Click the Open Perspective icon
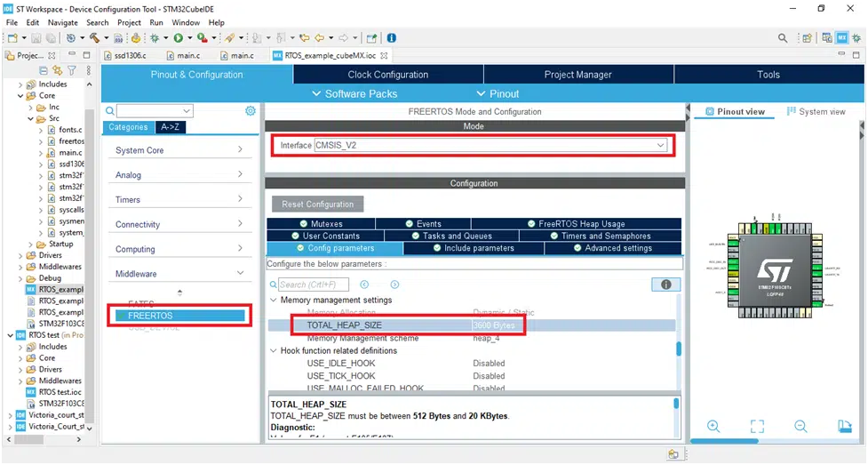Viewport: 868px width, 465px height. tap(807, 37)
